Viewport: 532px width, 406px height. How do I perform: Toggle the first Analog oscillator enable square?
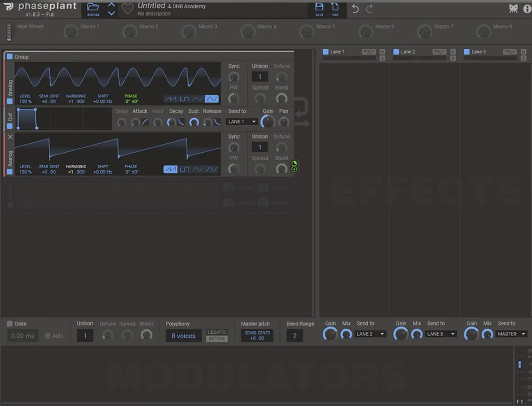pos(10,101)
